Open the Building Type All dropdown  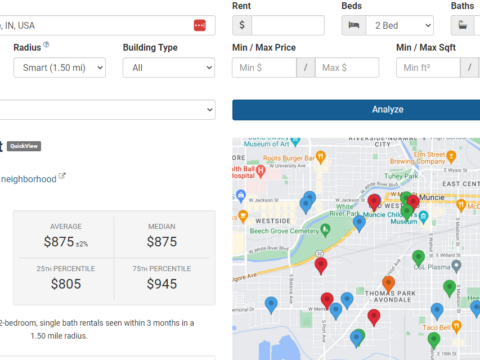(x=169, y=68)
